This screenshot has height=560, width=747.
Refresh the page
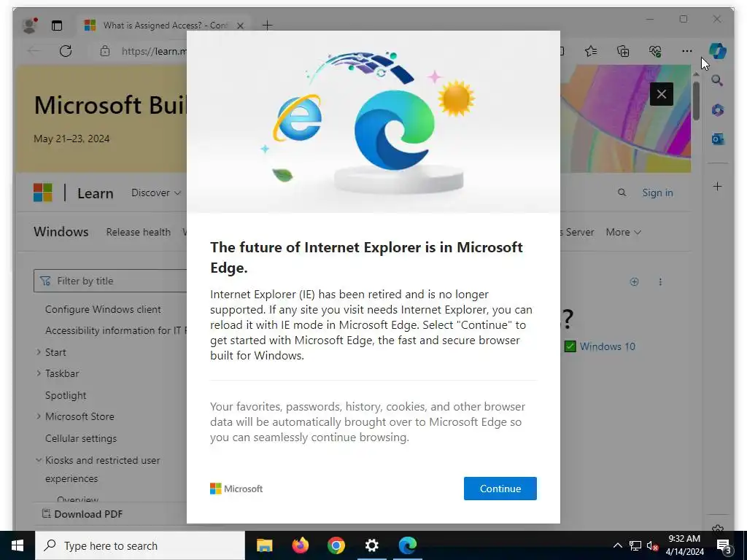66,51
